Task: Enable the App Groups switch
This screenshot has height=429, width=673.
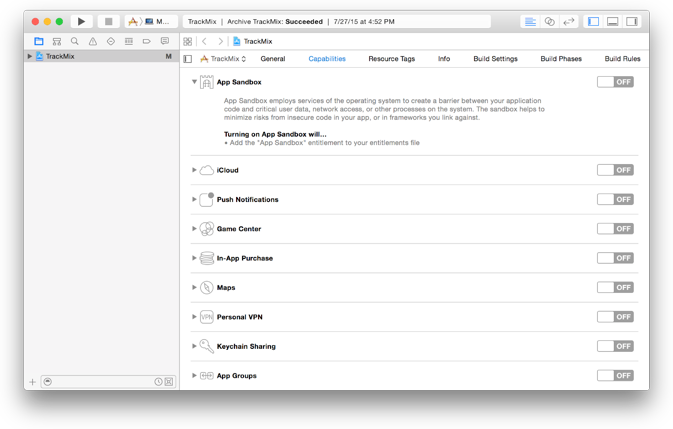Action: 615,376
